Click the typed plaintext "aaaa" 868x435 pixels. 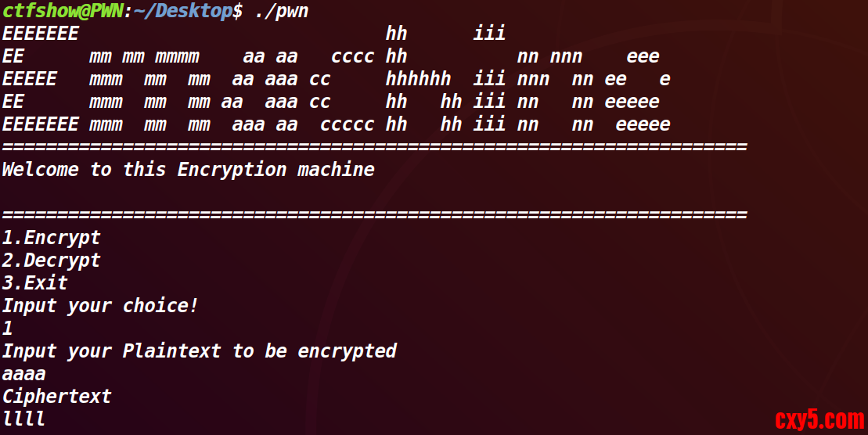click(23, 374)
